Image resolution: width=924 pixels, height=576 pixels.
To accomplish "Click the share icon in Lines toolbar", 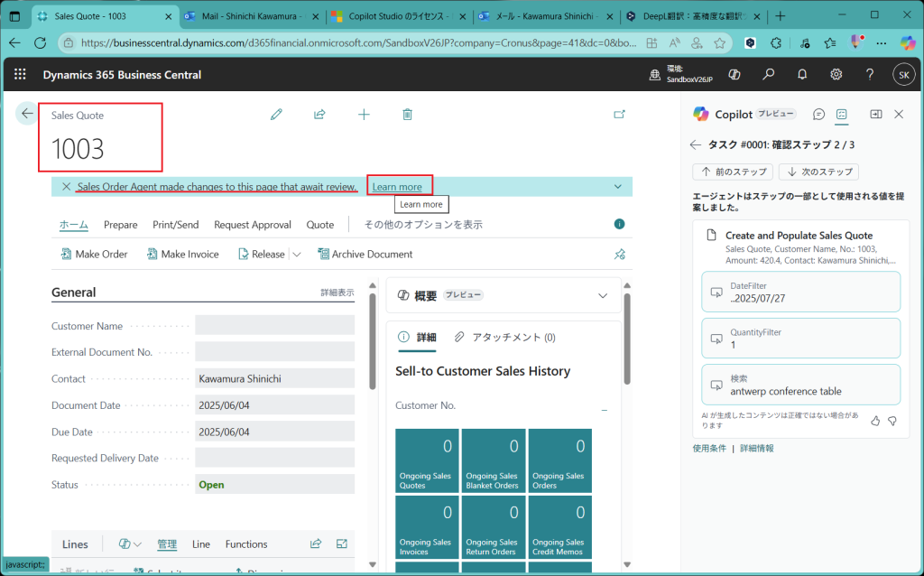I will click(316, 543).
